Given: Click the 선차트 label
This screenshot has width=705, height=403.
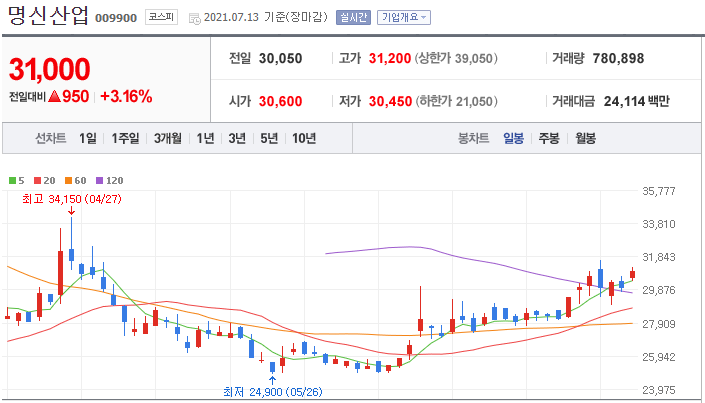Looking at the screenshot, I should pos(51,139).
